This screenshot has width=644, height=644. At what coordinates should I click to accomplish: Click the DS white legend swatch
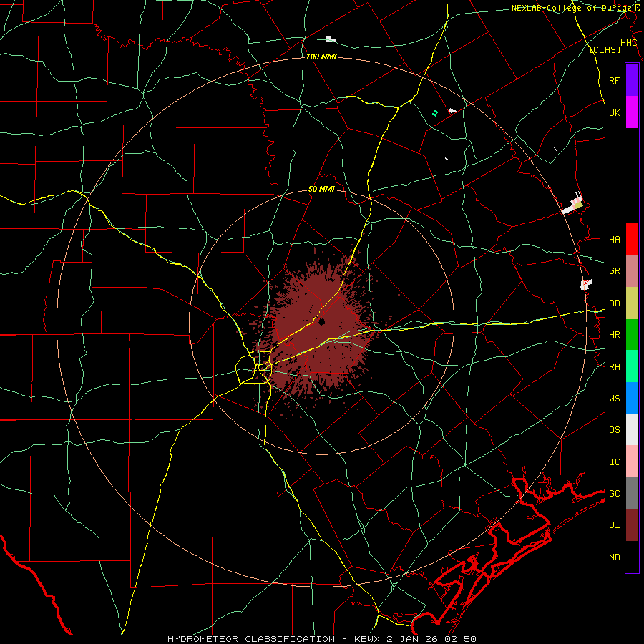[x=632, y=429]
